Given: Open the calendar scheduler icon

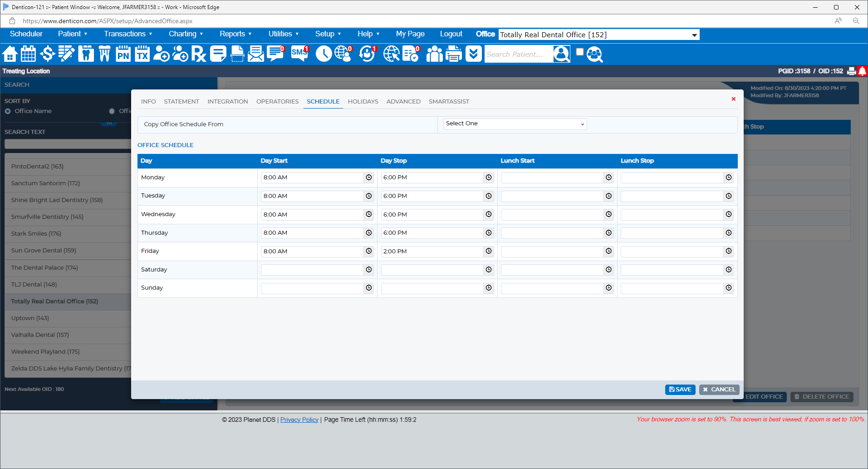Looking at the screenshot, I should point(28,54).
